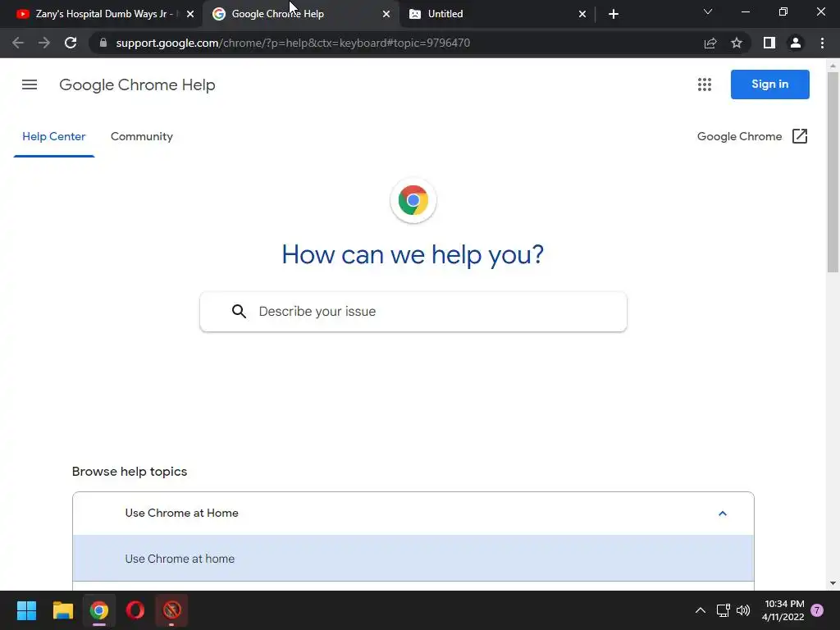Click the Sign in button

point(769,84)
